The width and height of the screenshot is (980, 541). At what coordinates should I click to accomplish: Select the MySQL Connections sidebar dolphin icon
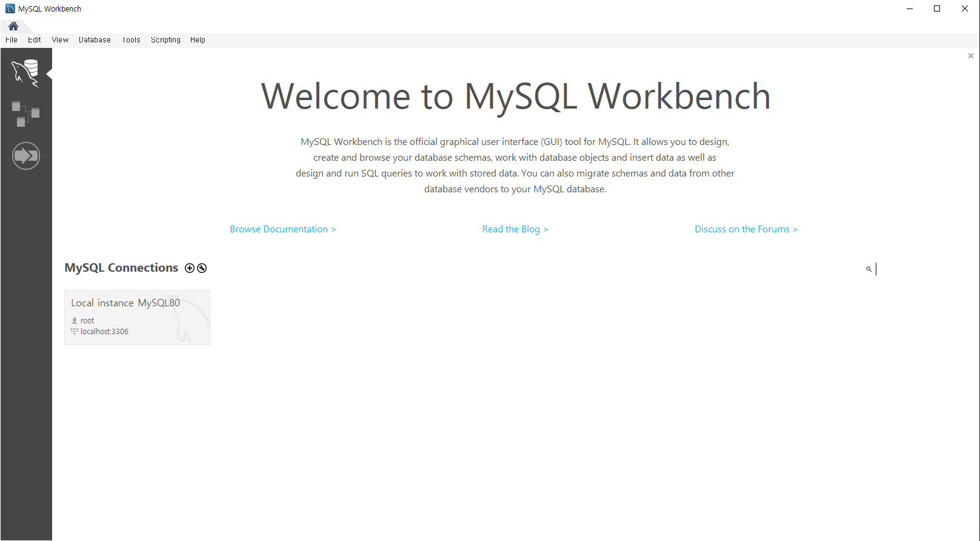click(x=25, y=73)
